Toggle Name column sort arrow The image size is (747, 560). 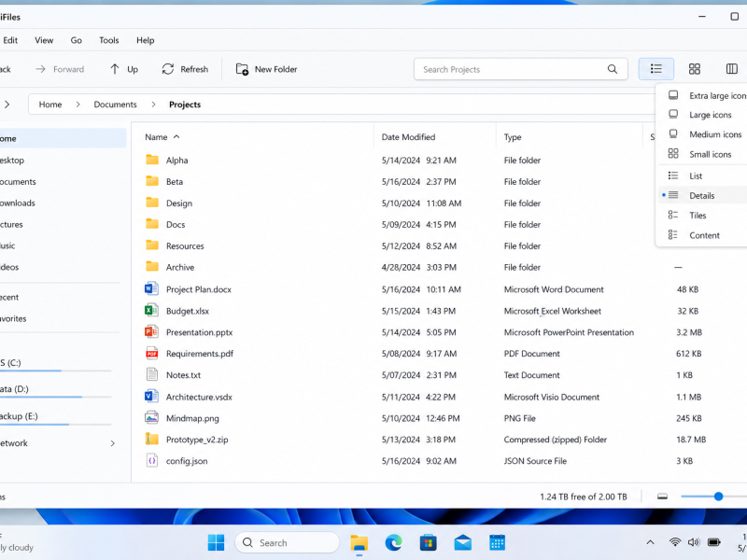(176, 136)
